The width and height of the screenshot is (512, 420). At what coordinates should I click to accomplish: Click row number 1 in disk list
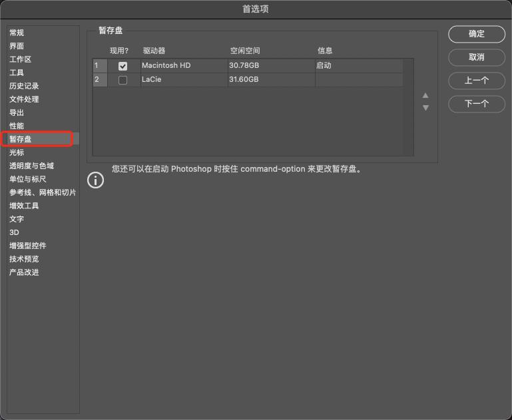100,66
